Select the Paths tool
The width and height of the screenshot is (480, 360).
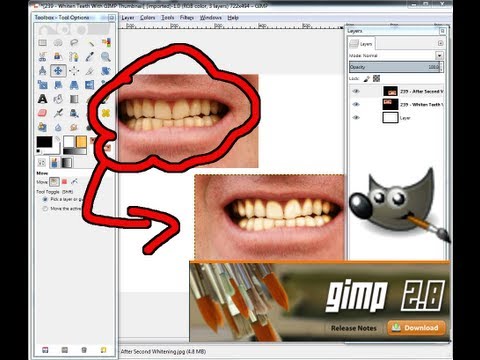(x=74, y=57)
